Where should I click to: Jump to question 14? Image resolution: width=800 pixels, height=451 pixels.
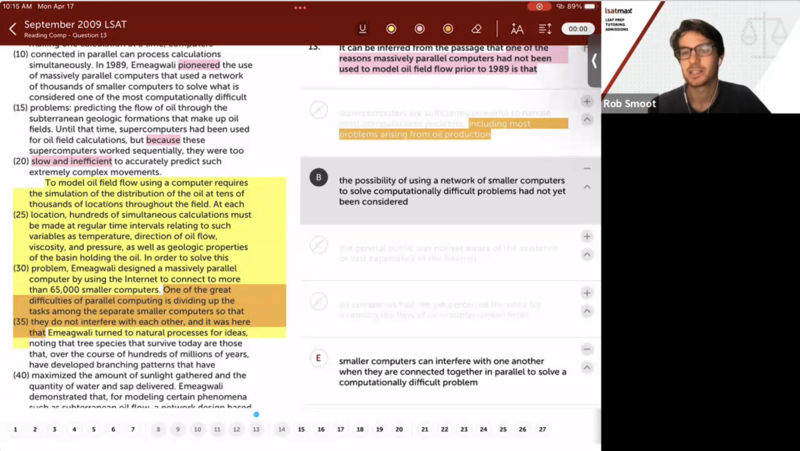[x=281, y=429]
